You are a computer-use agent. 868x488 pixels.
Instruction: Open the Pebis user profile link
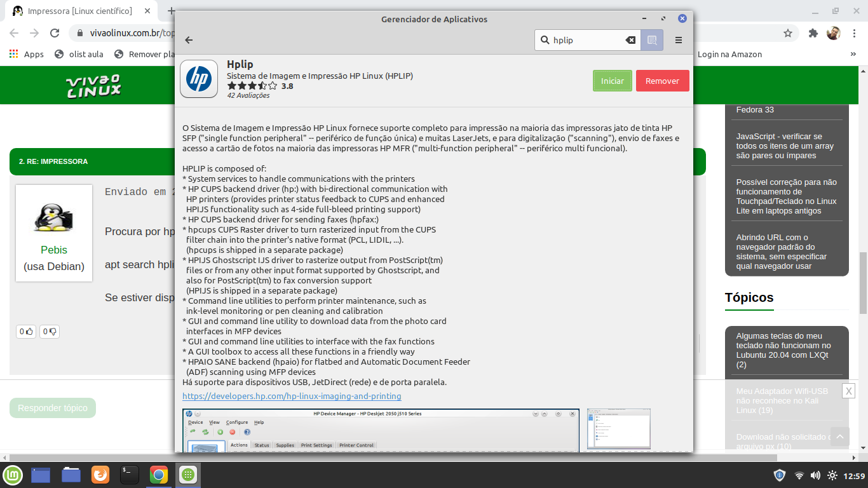[54, 250]
